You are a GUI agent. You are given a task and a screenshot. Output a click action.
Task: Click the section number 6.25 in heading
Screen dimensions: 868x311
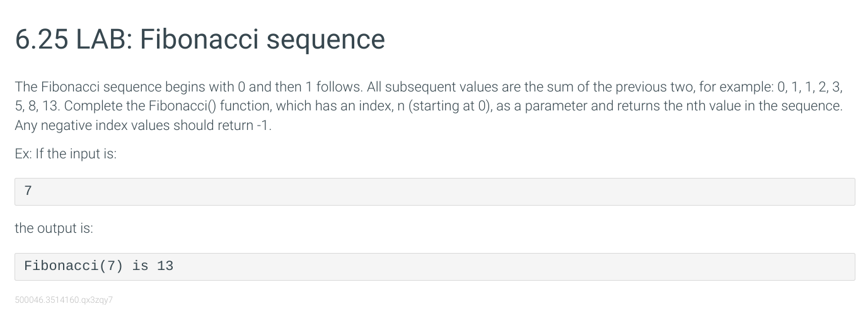pyautogui.click(x=41, y=39)
